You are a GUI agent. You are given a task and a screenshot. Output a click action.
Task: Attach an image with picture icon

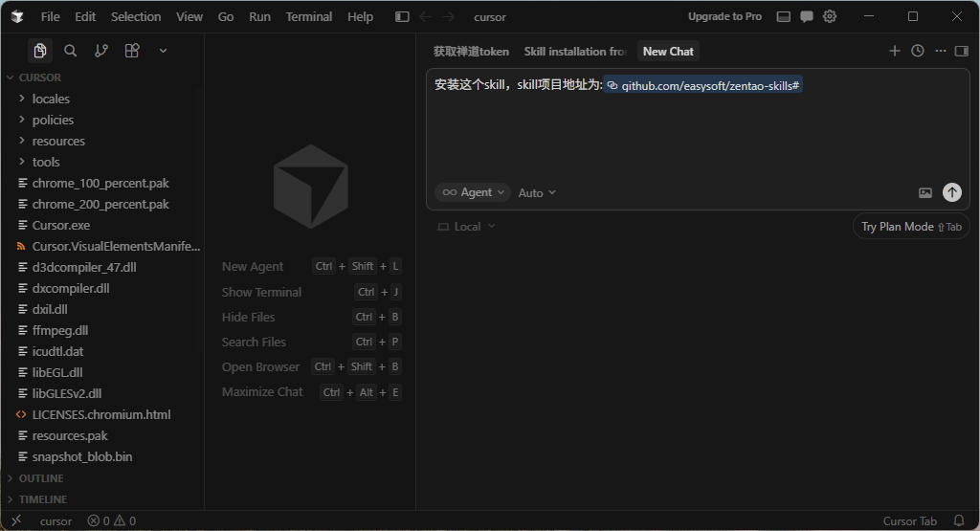925,192
